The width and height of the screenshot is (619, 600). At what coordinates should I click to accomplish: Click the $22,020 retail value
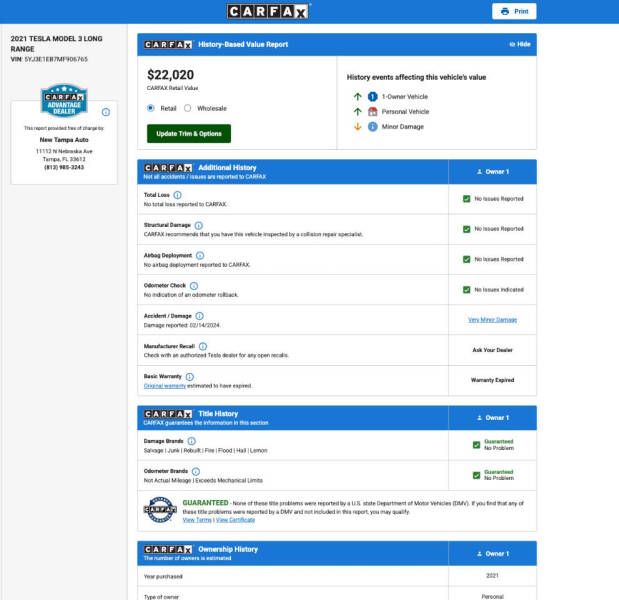click(x=171, y=75)
